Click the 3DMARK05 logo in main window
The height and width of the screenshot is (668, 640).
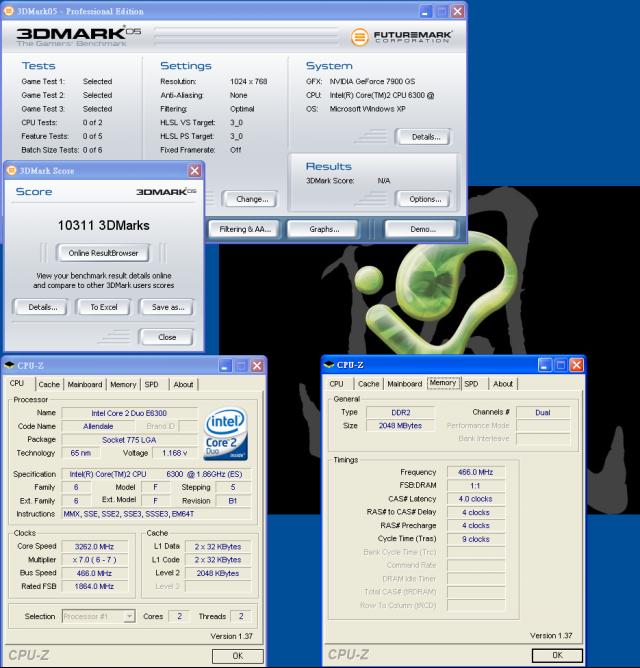pos(78,36)
